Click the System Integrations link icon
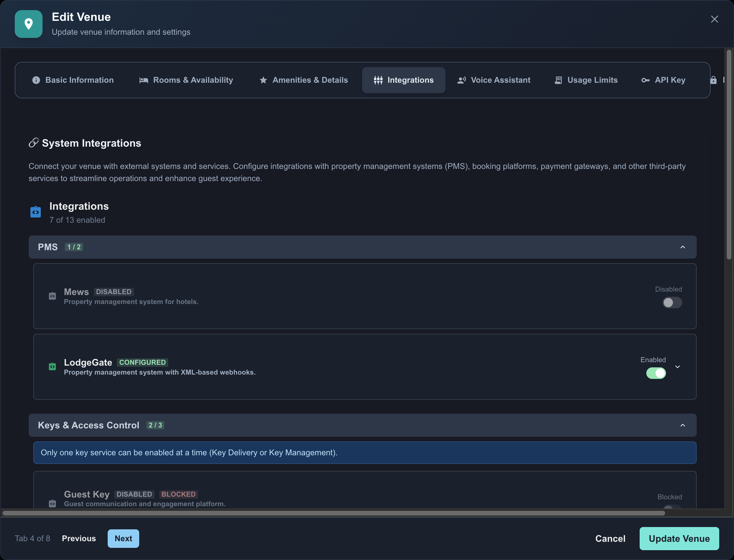Screen dimensions: 734x560 click(x=34, y=143)
